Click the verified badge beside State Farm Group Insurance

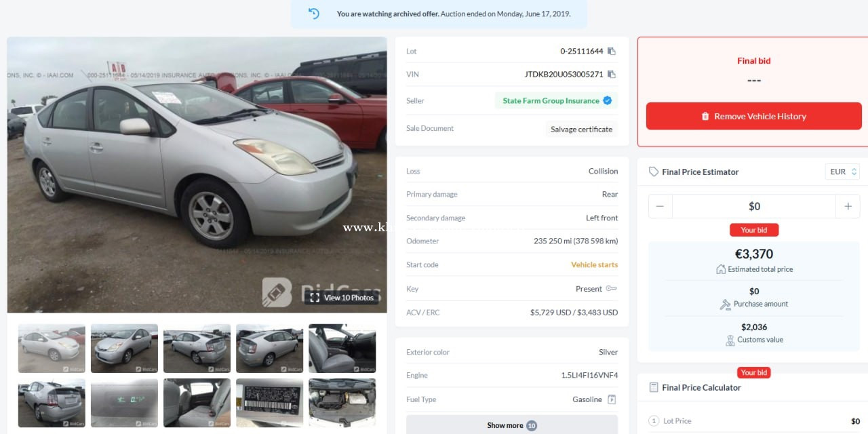click(x=608, y=100)
